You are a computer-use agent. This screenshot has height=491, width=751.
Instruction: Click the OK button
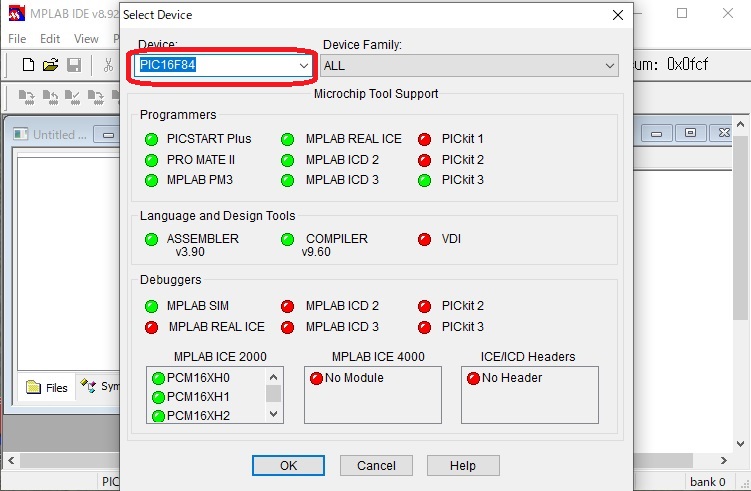coord(288,465)
